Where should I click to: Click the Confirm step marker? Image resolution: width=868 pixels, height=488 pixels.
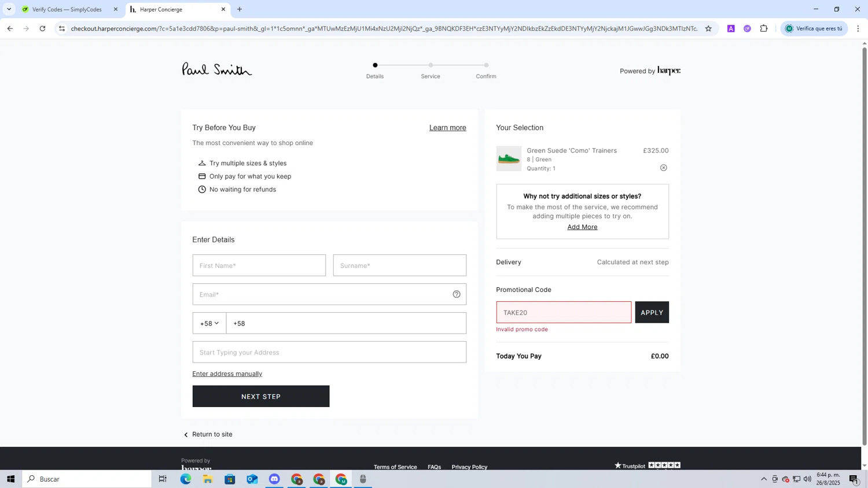tap(486, 65)
